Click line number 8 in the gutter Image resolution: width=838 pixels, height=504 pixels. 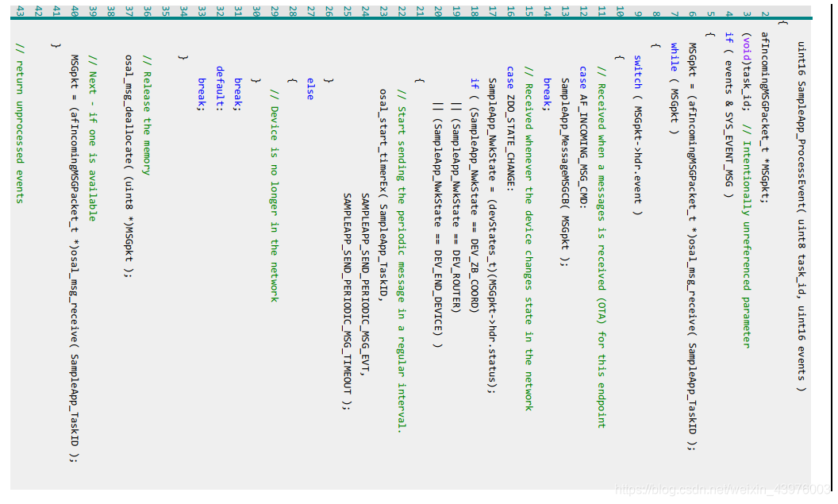(x=655, y=13)
